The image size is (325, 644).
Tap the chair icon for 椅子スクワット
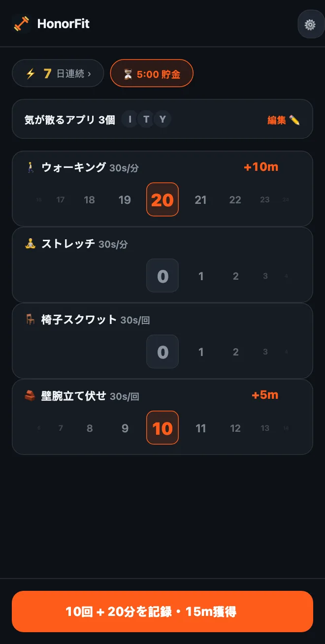click(x=31, y=320)
